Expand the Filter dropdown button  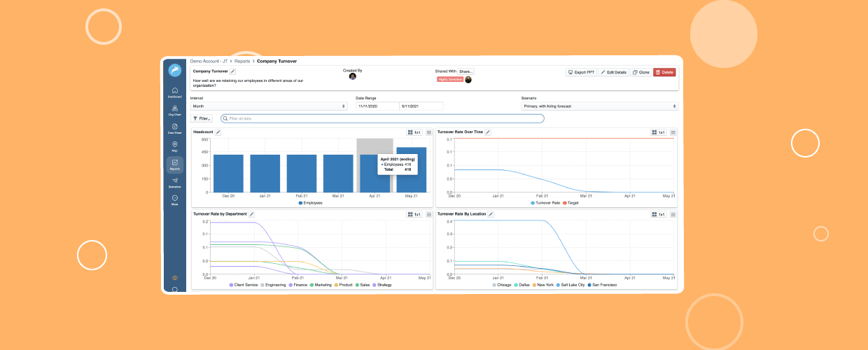[202, 119]
